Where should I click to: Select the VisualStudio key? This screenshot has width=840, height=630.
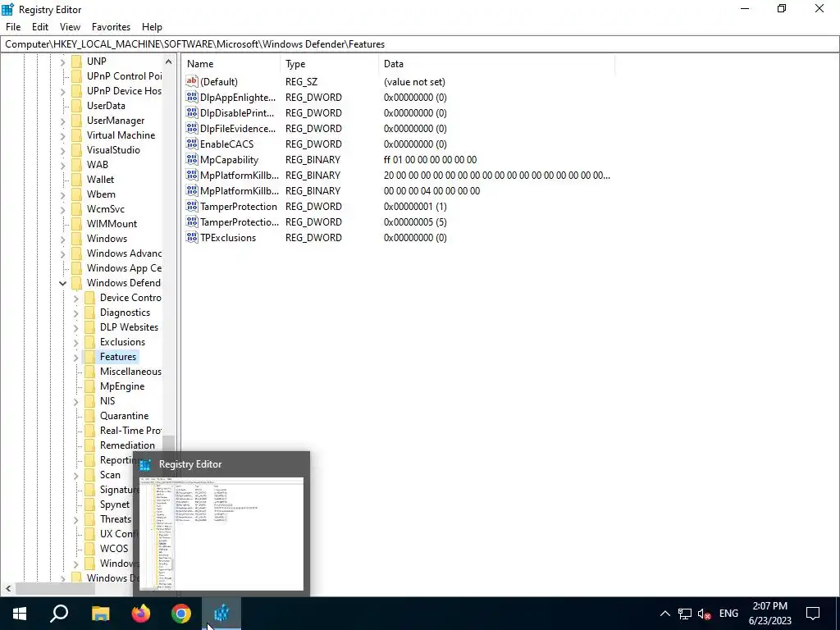(x=113, y=150)
